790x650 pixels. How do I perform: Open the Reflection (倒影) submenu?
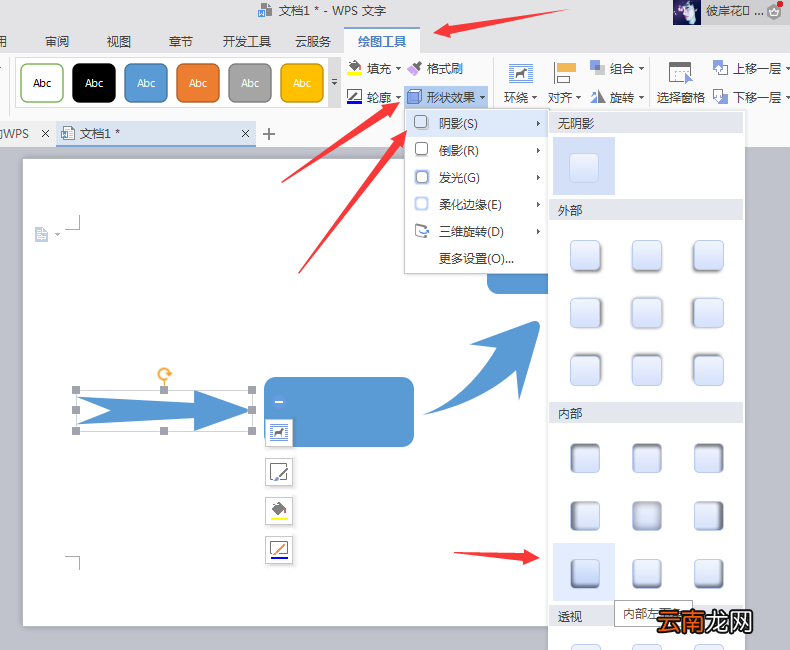click(477, 150)
